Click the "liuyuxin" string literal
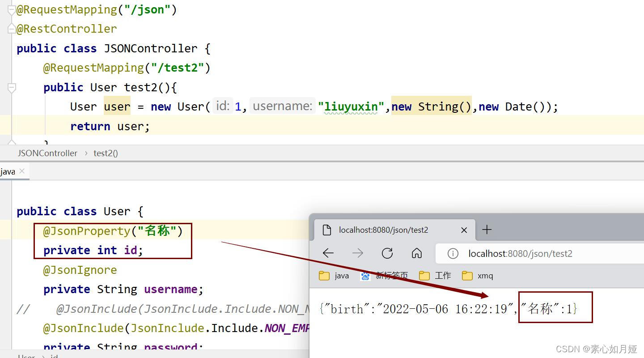 [x=351, y=107]
